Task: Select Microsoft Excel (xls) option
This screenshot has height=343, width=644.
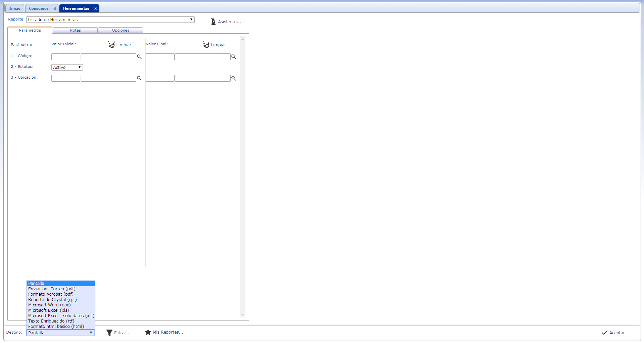Action: [x=61, y=310]
